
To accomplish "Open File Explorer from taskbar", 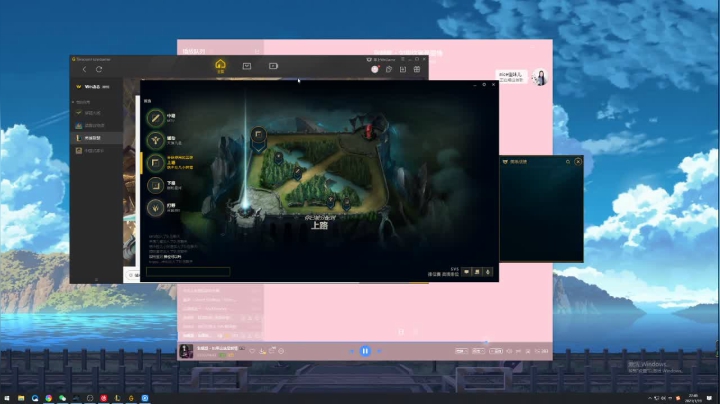I will (21, 398).
